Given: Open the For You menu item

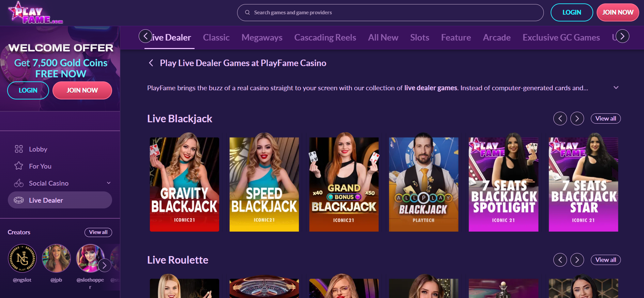Looking at the screenshot, I should 60,166.
